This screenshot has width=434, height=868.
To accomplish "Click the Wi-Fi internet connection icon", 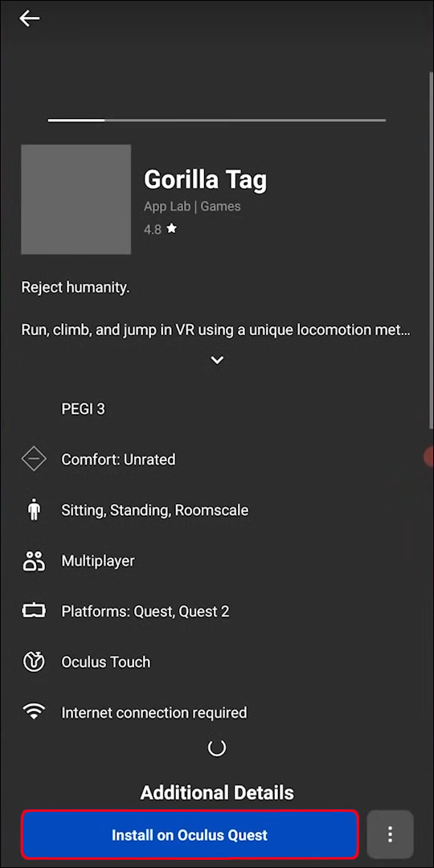I will tap(34, 712).
